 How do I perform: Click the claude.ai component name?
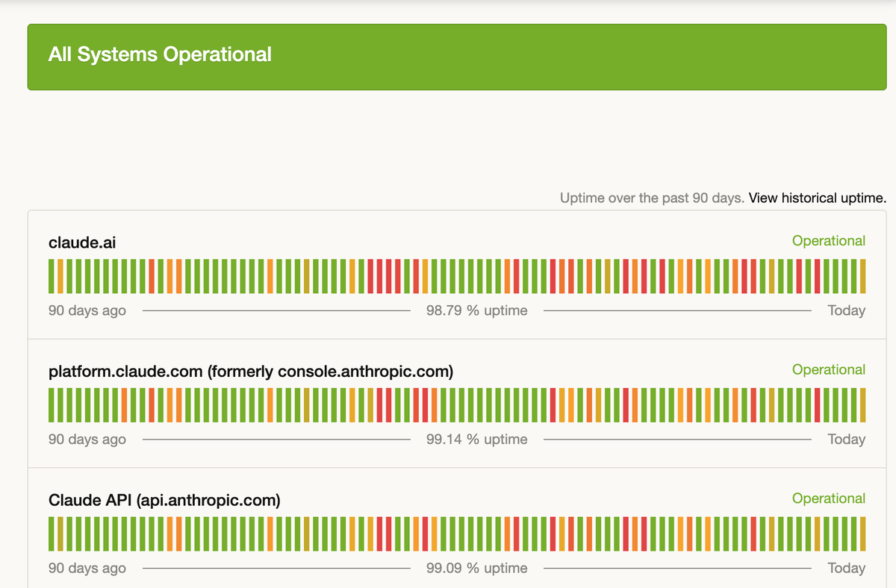pyautogui.click(x=82, y=243)
